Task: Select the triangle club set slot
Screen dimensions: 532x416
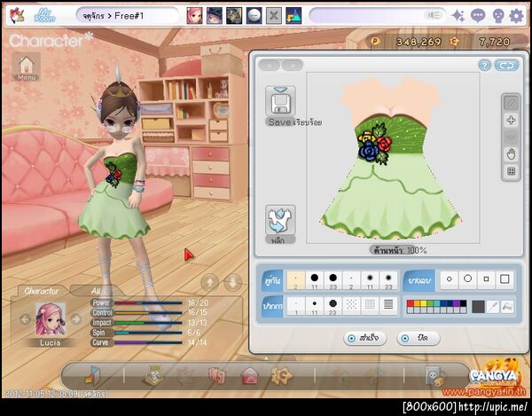Action: pos(293,16)
